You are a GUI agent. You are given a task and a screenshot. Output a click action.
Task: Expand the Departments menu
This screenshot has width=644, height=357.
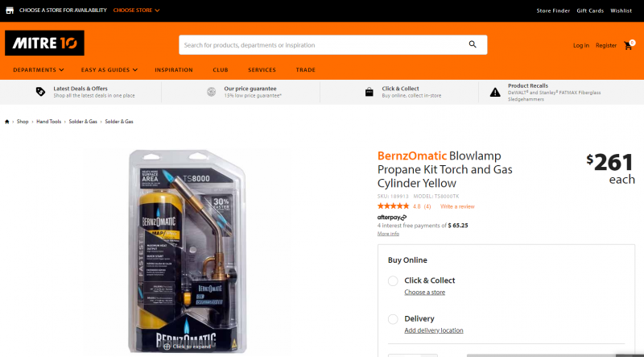pyautogui.click(x=39, y=70)
